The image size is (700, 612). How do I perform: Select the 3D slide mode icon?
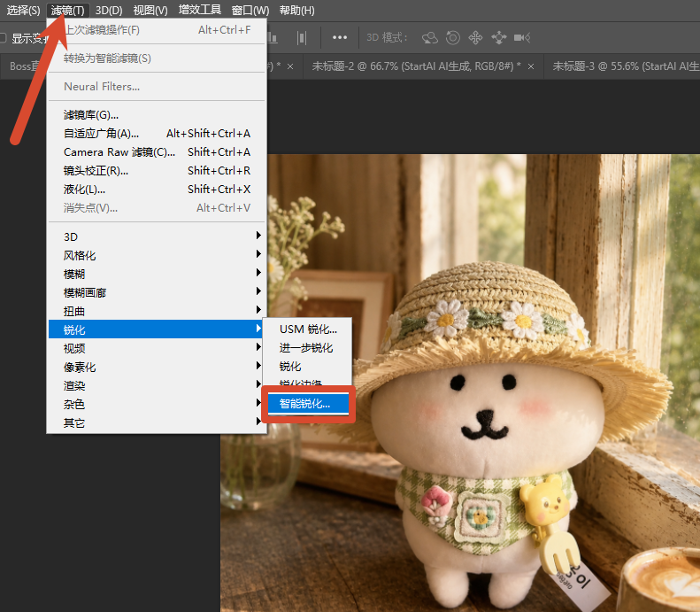tap(498, 37)
